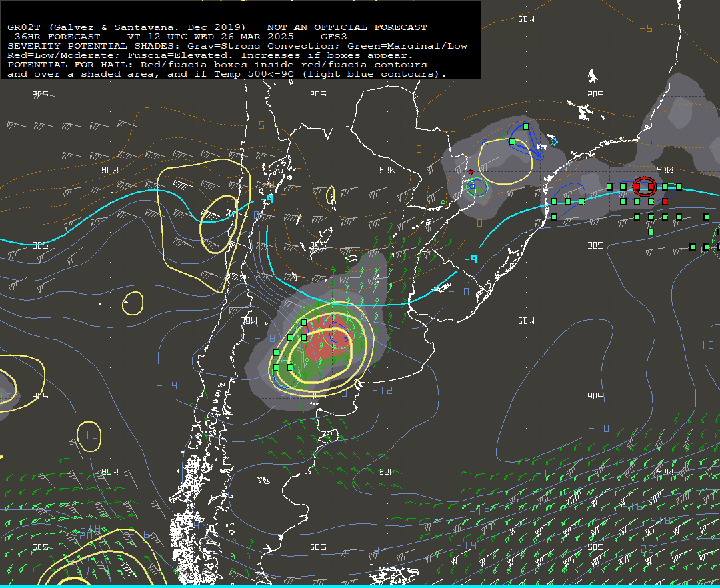720x588 pixels.
Task: Click the 'SEVERITY POTENTIAL SHADES:' legend text
Action: 94,46
